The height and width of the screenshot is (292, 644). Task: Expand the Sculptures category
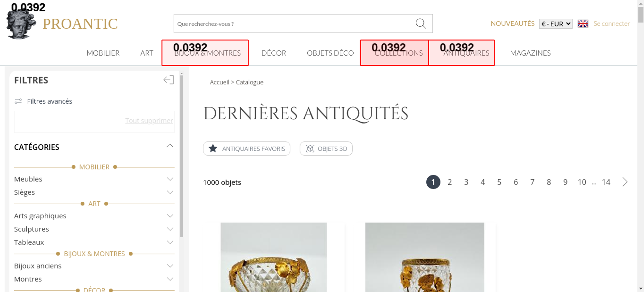pos(170,229)
